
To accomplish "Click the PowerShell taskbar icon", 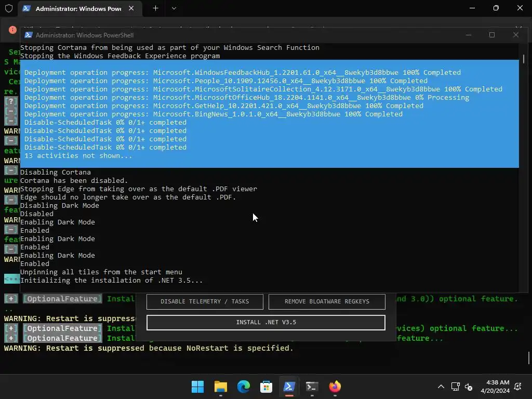I will click(289, 387).
